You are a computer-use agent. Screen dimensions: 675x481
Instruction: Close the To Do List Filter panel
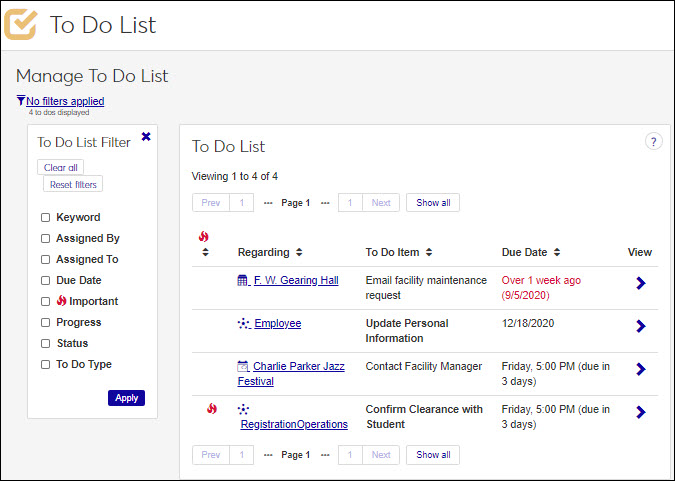click(146, 137)
